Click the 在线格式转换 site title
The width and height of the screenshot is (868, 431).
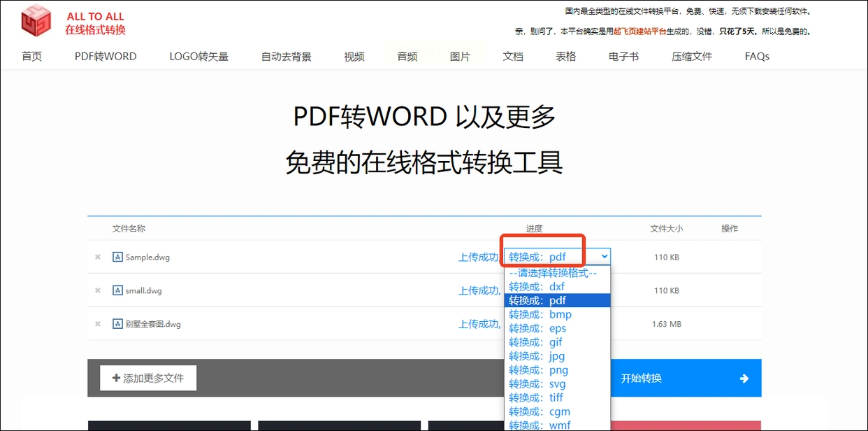point(96,29)
